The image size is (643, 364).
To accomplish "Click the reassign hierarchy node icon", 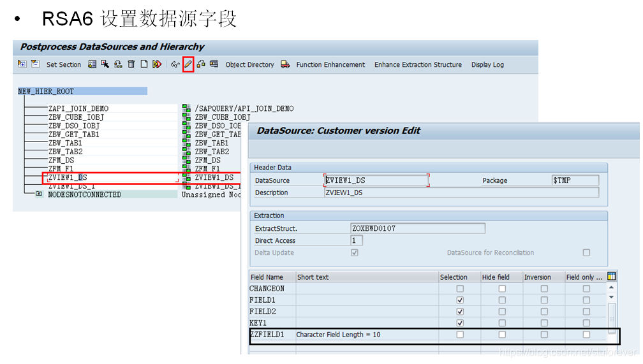I will pos(118,64).
